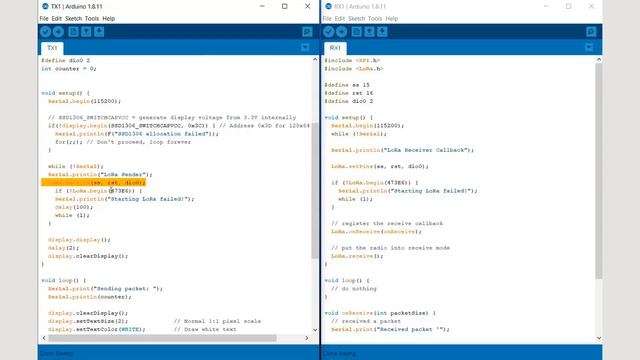Image resolution: width=640 pixels, height=360 pixels.
Task: Click the Arduino logo in RX1 title bar
Action: [329, 6]
